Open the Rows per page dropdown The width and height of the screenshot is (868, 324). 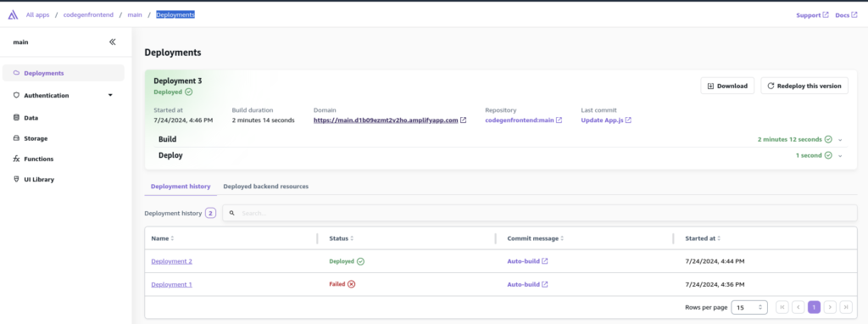(749, 307)
